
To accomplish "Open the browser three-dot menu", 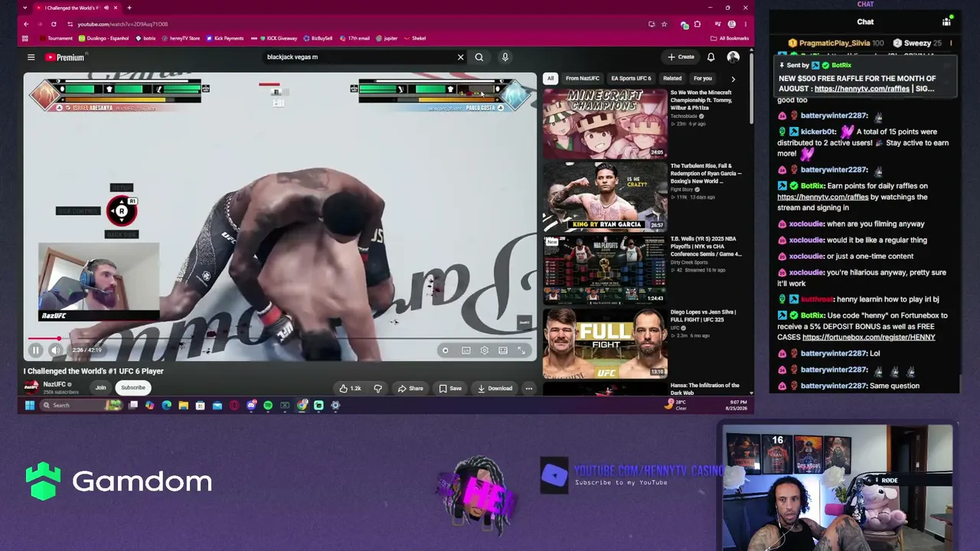I will [746, 24].
